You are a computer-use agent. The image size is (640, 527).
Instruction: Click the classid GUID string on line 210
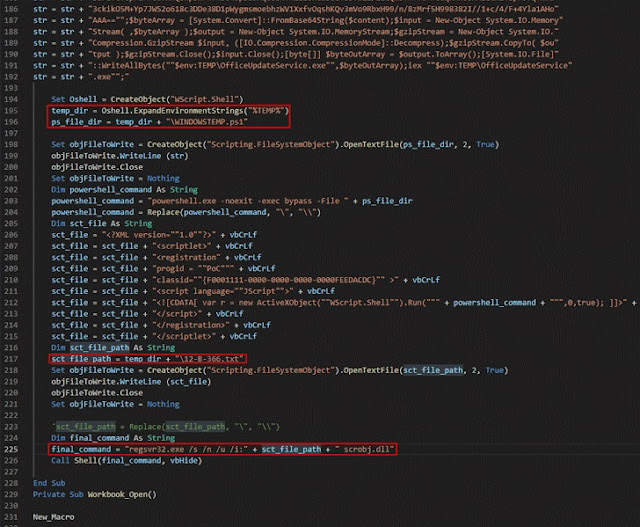tap(275, 280)
